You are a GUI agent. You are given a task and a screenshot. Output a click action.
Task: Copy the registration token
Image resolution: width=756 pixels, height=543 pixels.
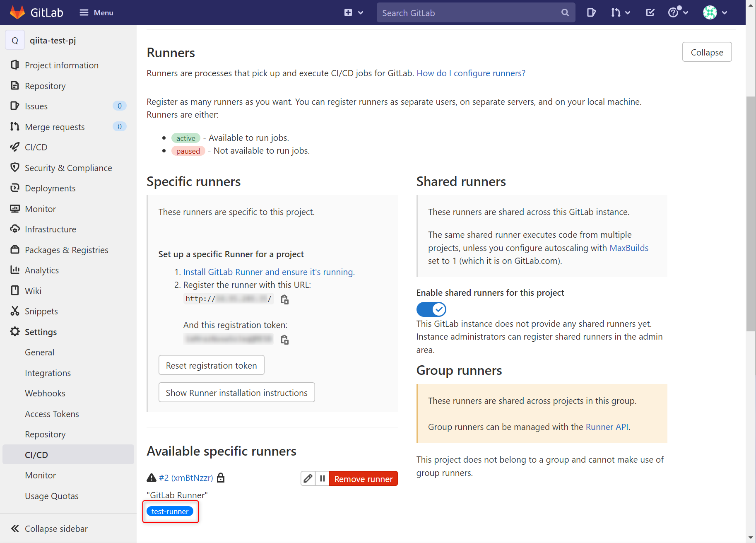tap(285, 340)
